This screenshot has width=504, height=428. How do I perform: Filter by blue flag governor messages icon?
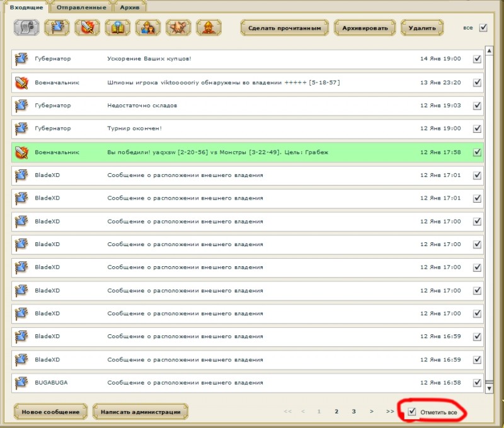click(x=57, y=28)
